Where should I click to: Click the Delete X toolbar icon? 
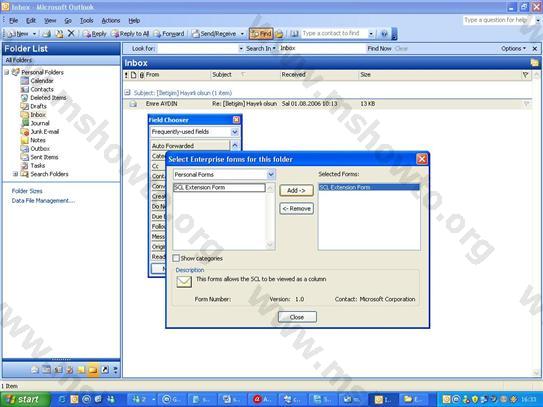click(71, 33)
